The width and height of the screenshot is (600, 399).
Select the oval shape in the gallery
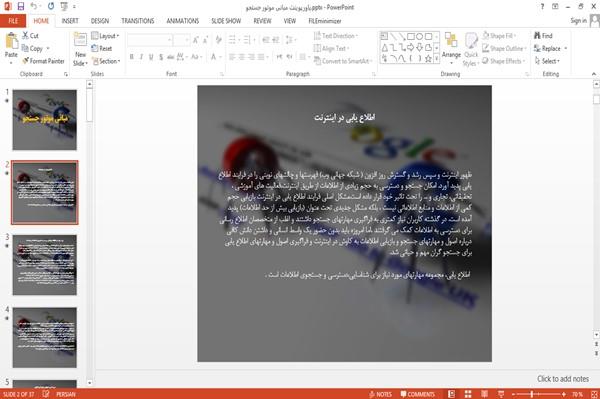pos(419,36)
